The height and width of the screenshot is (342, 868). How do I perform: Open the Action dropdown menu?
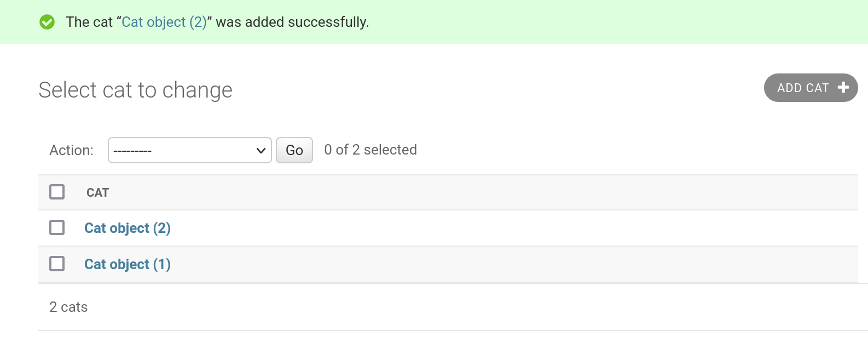point(190,150)
